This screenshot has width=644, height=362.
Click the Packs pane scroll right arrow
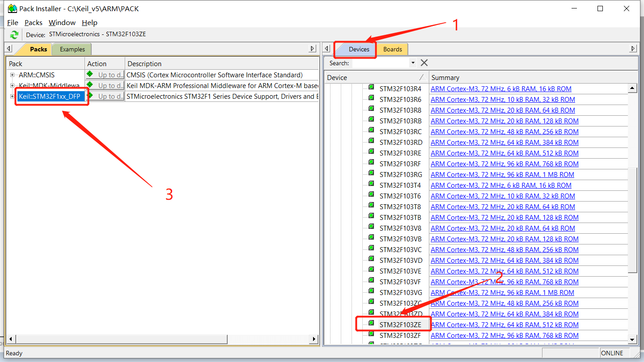coord(314,339)
